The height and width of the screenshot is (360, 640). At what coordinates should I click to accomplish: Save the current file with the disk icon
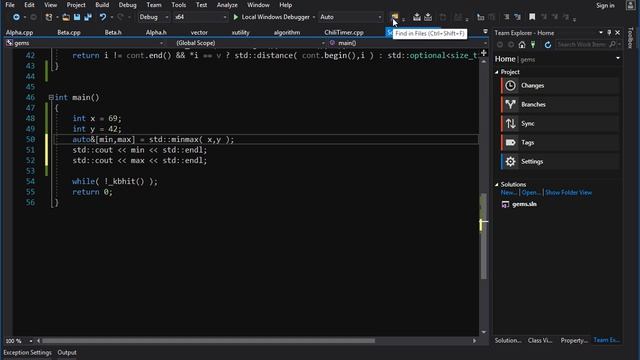tap(77, 17)
